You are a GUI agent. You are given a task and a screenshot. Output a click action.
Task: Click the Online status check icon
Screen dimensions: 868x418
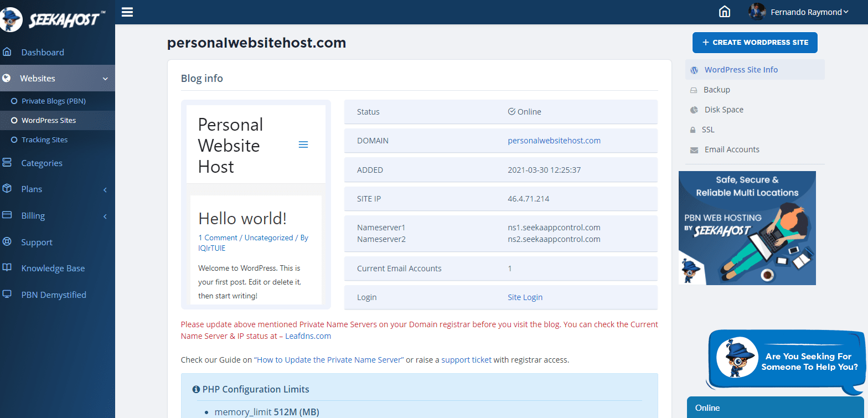(512, 111)
